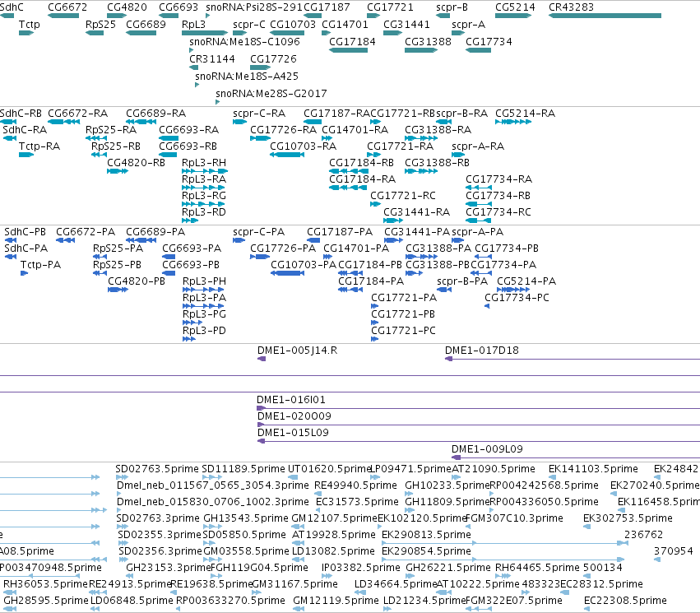
Task: Open the CG4820-RB transcript label
Action: click(x=137, y=163)
